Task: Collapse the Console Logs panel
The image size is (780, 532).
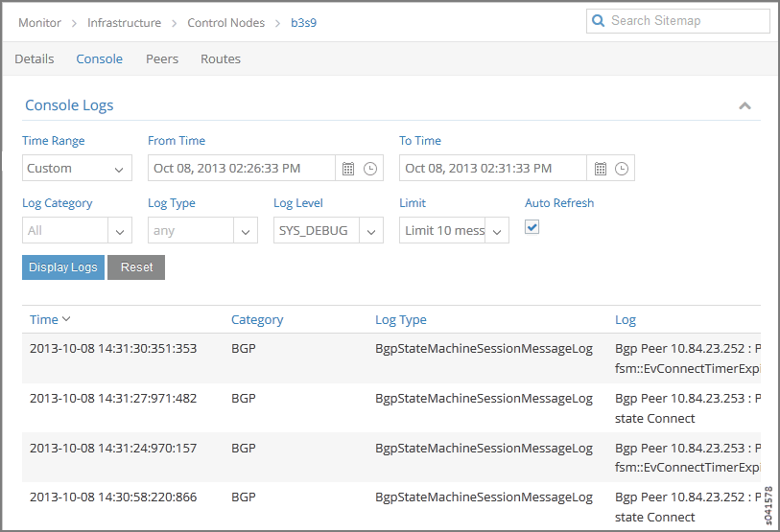Action: (x=745, y=106)
